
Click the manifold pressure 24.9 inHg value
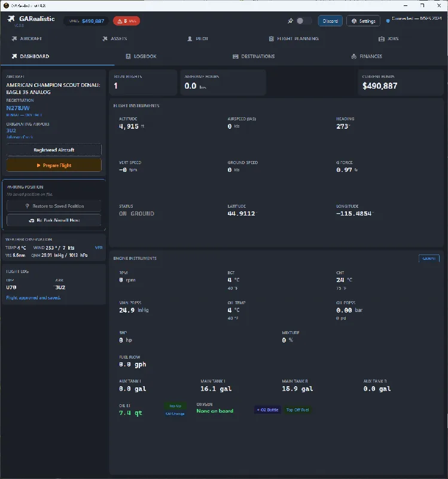pos(133,310)
